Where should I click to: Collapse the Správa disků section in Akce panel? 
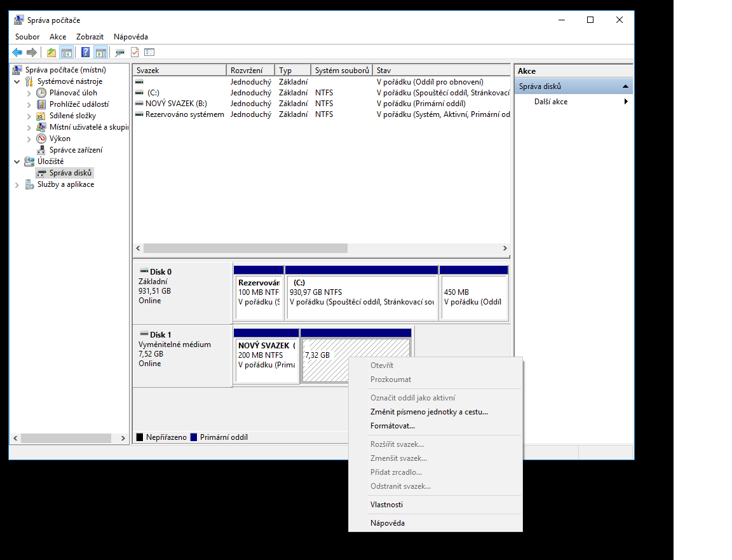pyautogui.click(x=625, y=86)
